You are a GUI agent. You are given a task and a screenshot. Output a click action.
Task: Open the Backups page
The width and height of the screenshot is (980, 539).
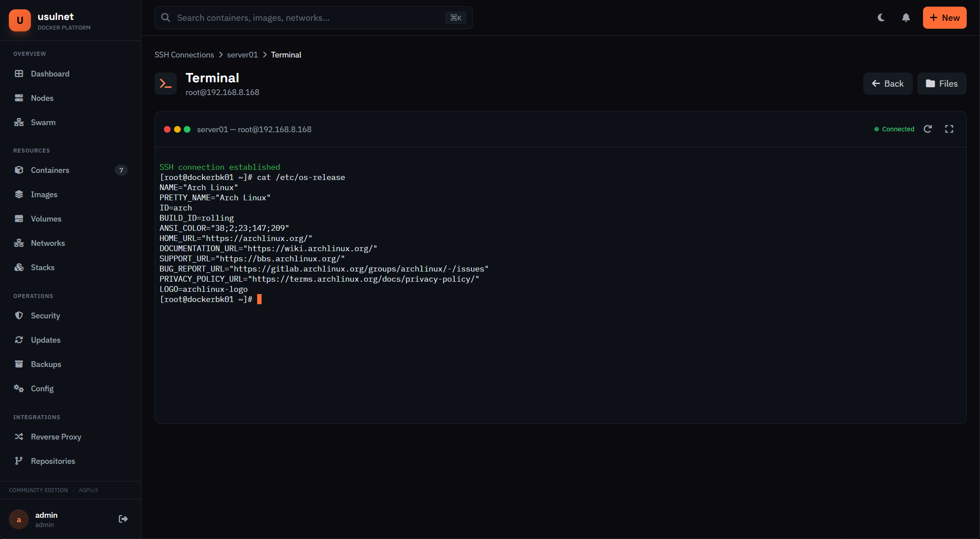pos(46,364)
